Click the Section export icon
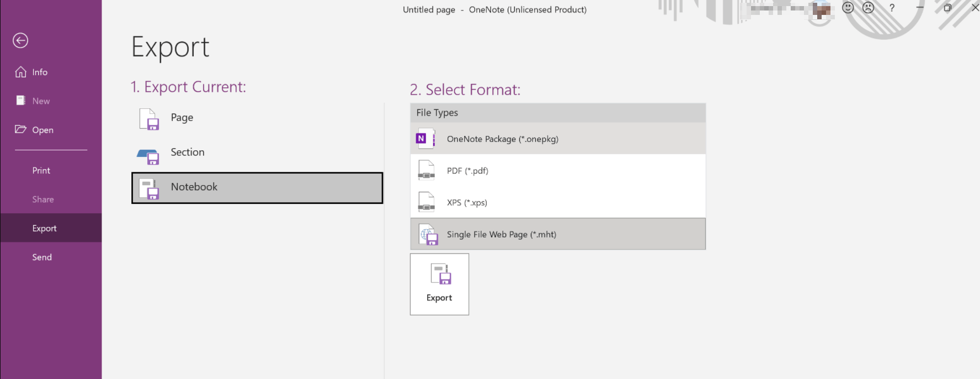 click(x=148, y=156)
